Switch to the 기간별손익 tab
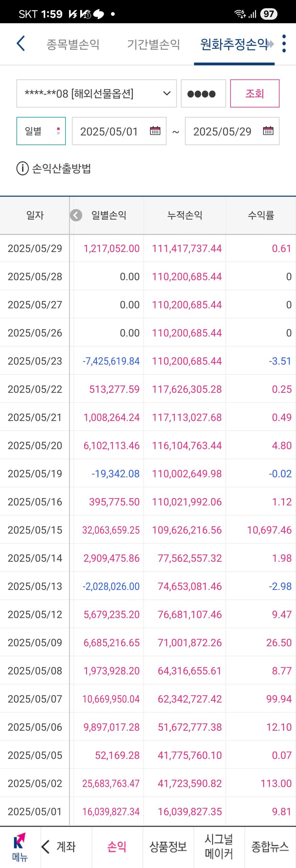Screen dimensions: 296x868 coord(153,44)
